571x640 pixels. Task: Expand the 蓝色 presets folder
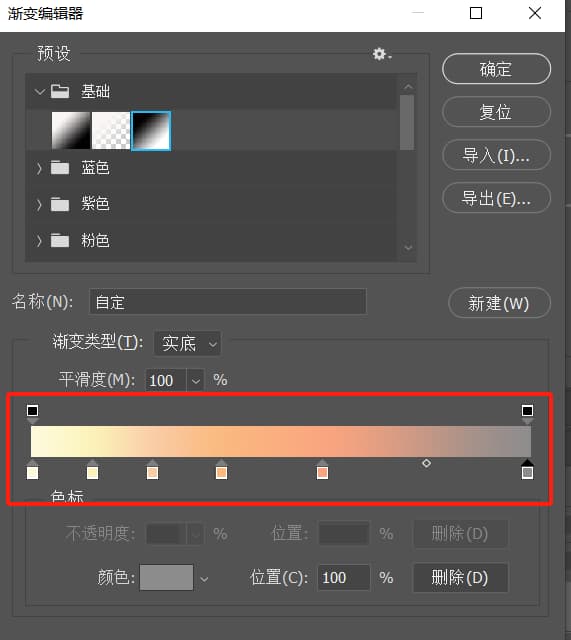point(40,168)
